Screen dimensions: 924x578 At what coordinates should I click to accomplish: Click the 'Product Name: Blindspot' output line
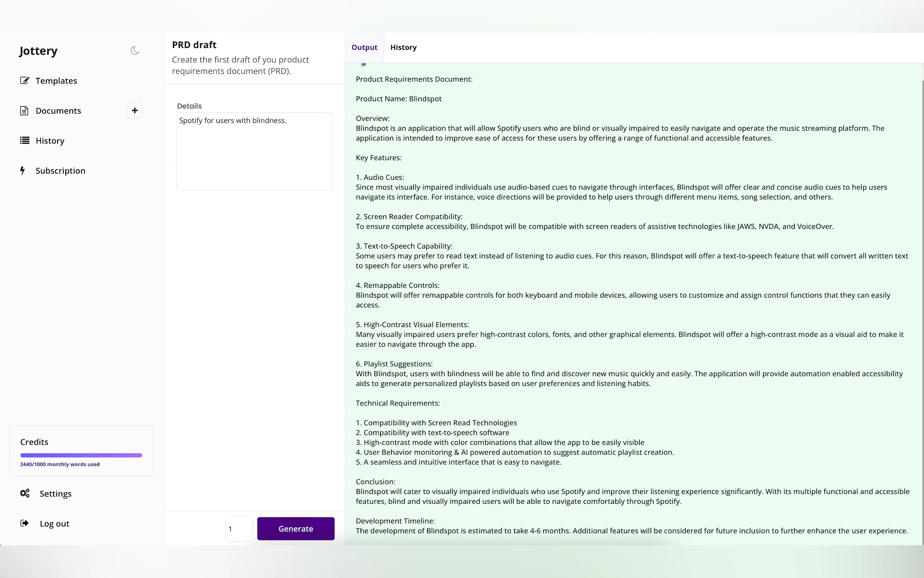tap(398, 99)
